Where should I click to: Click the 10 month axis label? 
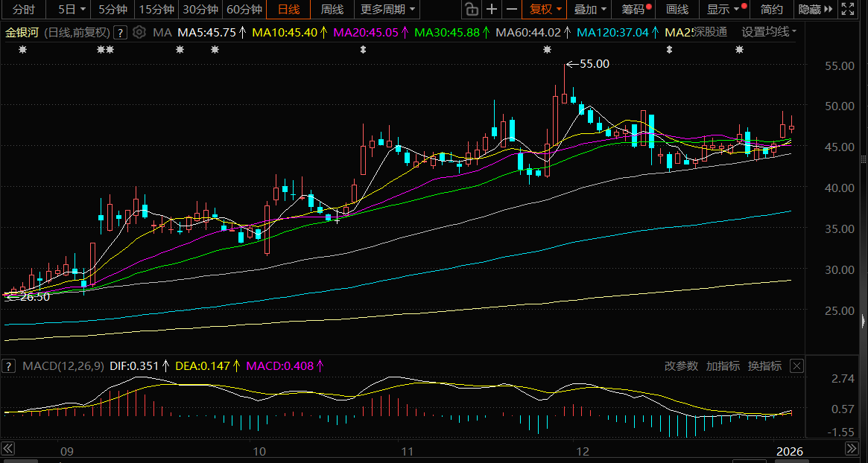click(x=258, y=451)
